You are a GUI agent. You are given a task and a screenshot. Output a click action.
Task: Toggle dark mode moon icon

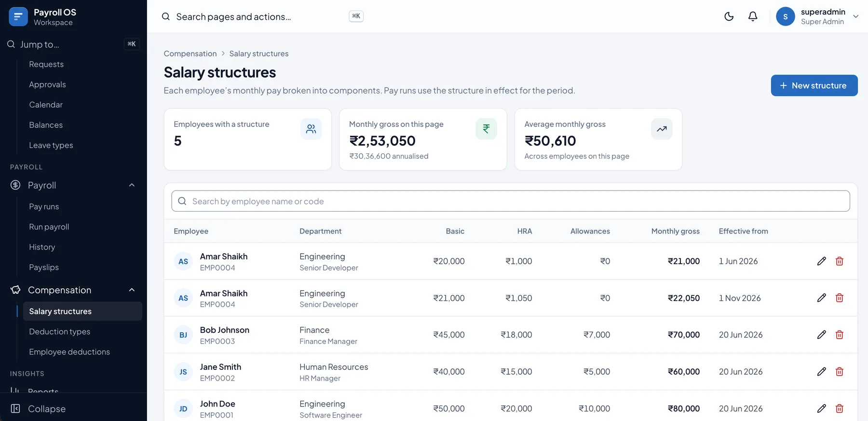pyautogui.click(x=729, y=16)
